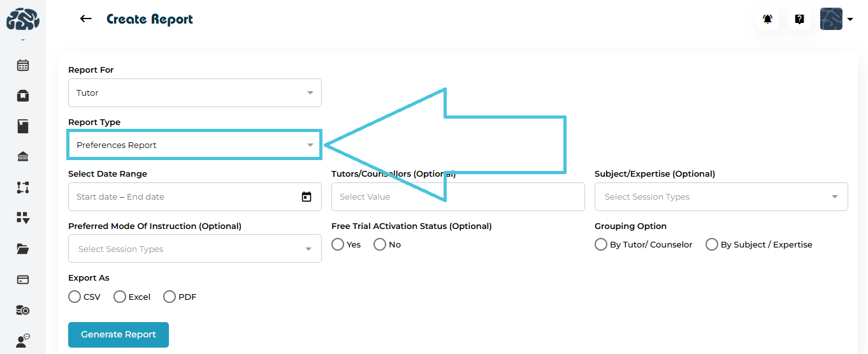868x354 pixels.
Task: Expand the Report Type Preferences Report dropdown
Action: (194, 145)
